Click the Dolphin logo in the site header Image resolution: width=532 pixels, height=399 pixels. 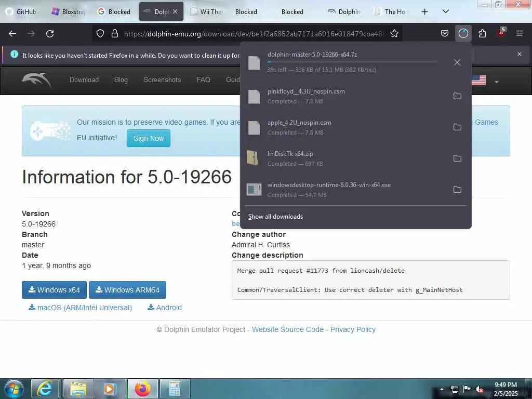(37, 80)
